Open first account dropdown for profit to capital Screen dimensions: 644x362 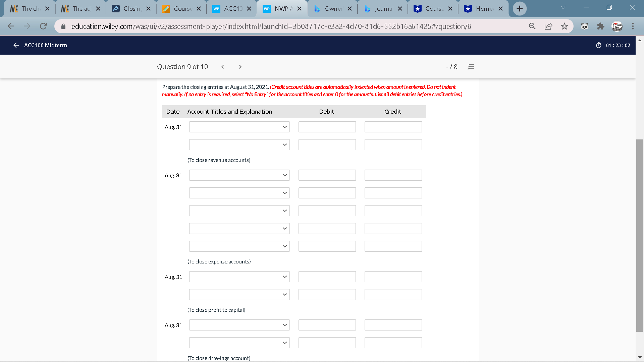pos(239,277)
